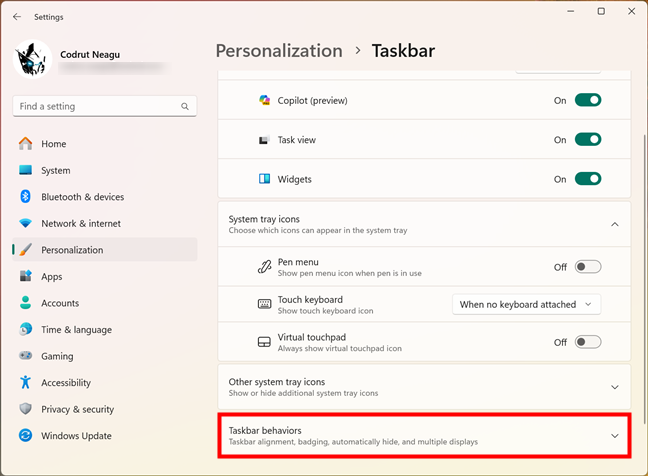
Task: Click the Accounts person icon in sidebar
Action: pos(26,302)
